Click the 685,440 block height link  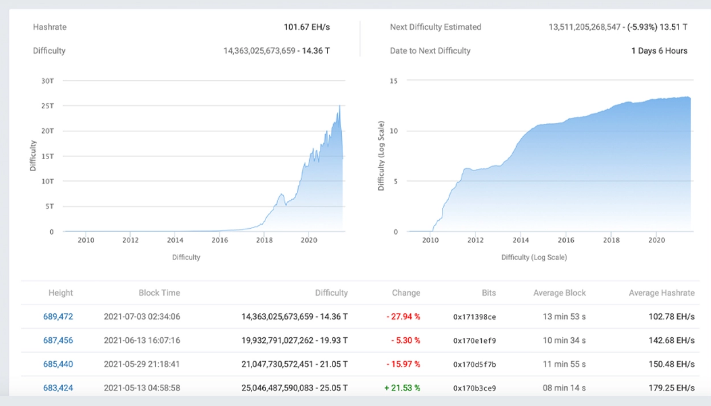58,364
